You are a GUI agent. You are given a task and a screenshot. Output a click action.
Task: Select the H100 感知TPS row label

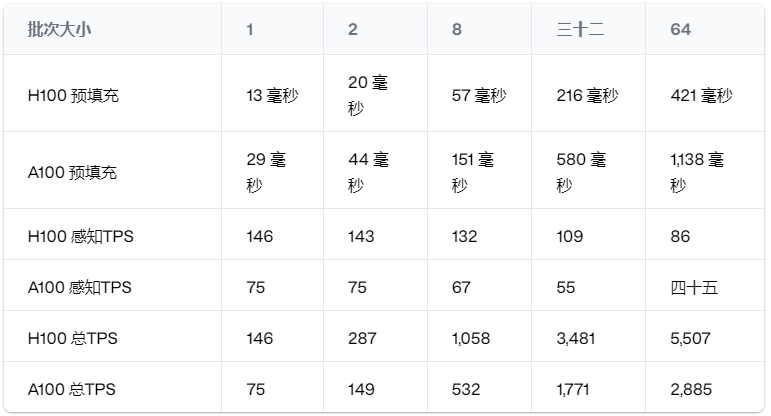pyautogui.click(x=79, y=236)
